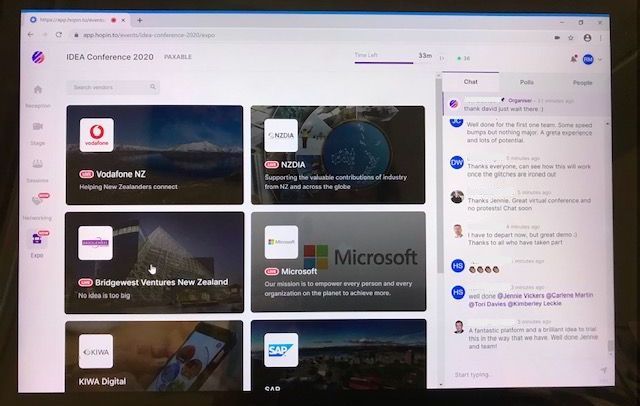Bookmark the page with star icon
This screenshot has height=406, width=640.
[x=571, y=38]
